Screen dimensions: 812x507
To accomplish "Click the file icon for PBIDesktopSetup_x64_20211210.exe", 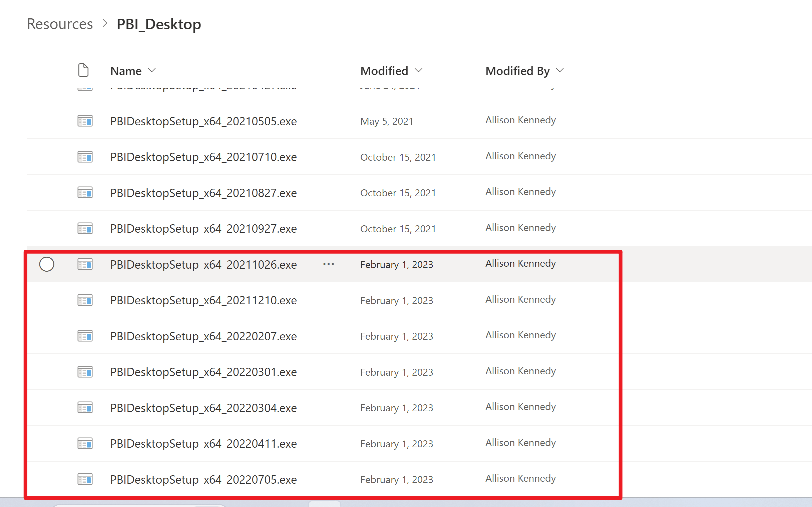I will point(85,300).
